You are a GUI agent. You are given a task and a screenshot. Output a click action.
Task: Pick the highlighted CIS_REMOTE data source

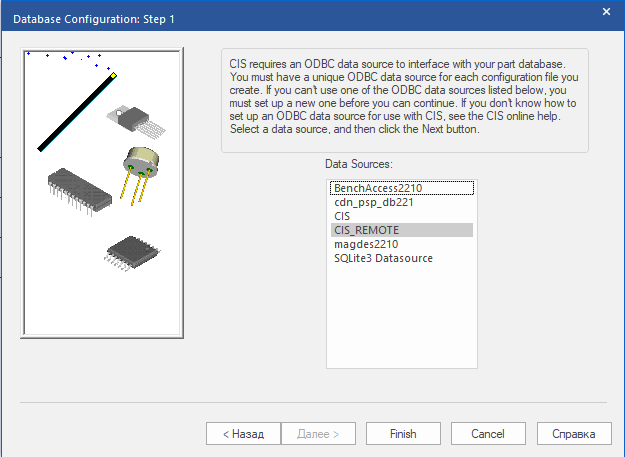coord(366,230)
